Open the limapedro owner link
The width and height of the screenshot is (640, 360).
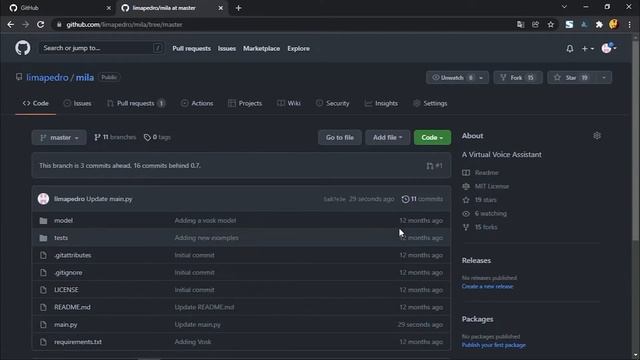47,77
